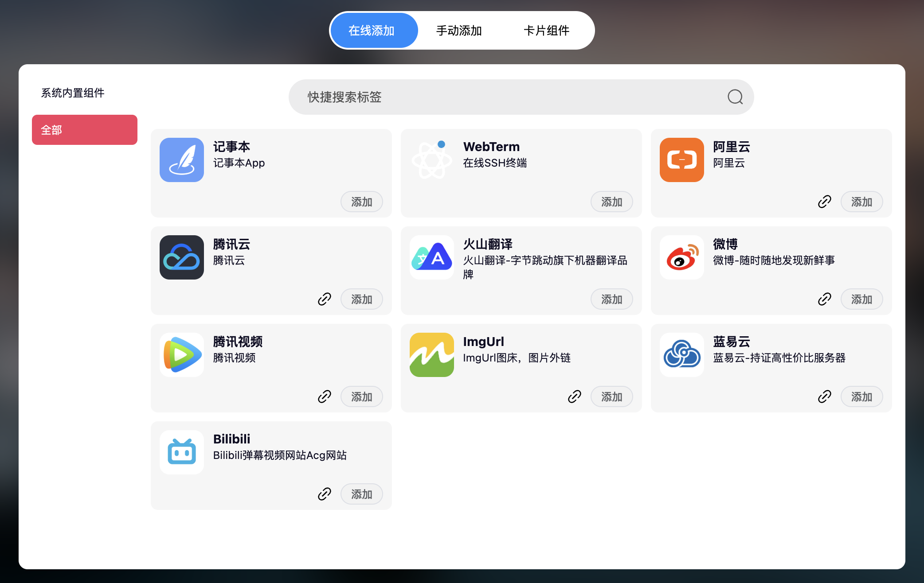Click the 在线SSH终端 description
The image size is (924, 583).
(495, 163)
